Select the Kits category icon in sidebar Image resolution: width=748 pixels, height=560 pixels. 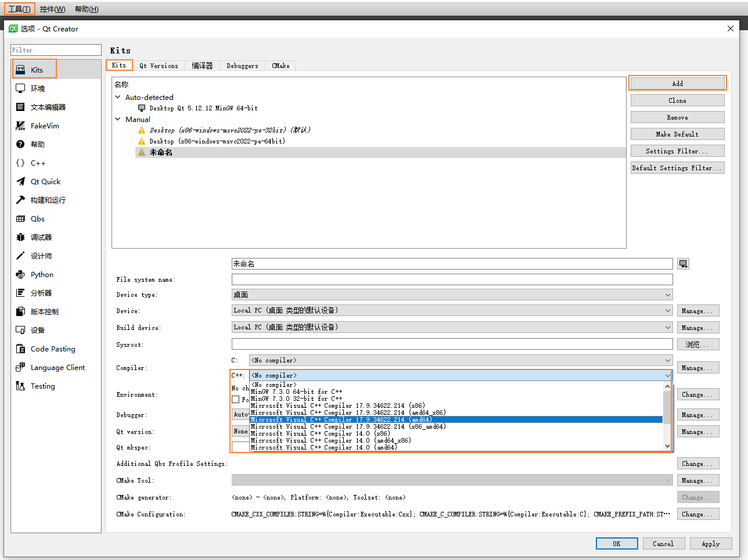[x=20, y=70]
